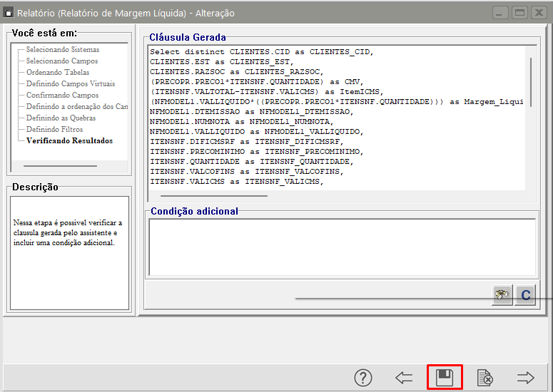Viewport: 553px width, 392px height.
Task: Maximize the Relatório window
Action: point(519,13)
